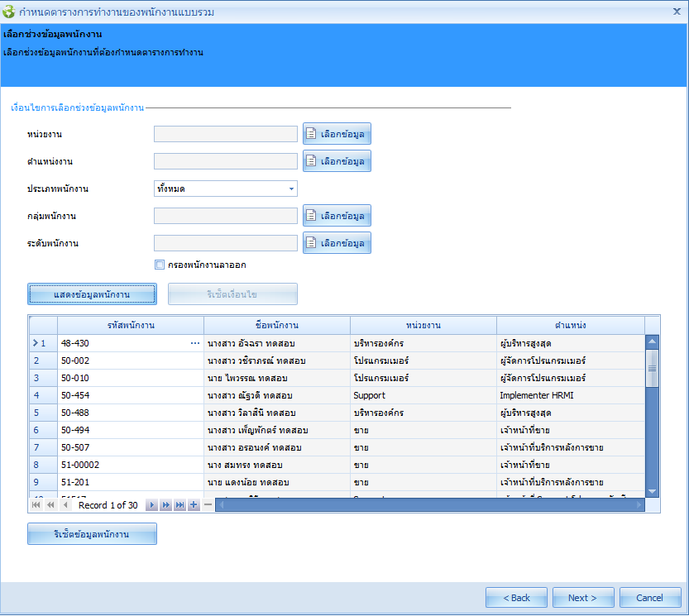
Task: Click horizontal scrollbar left arrow
Action: click(x=222, y=505)
